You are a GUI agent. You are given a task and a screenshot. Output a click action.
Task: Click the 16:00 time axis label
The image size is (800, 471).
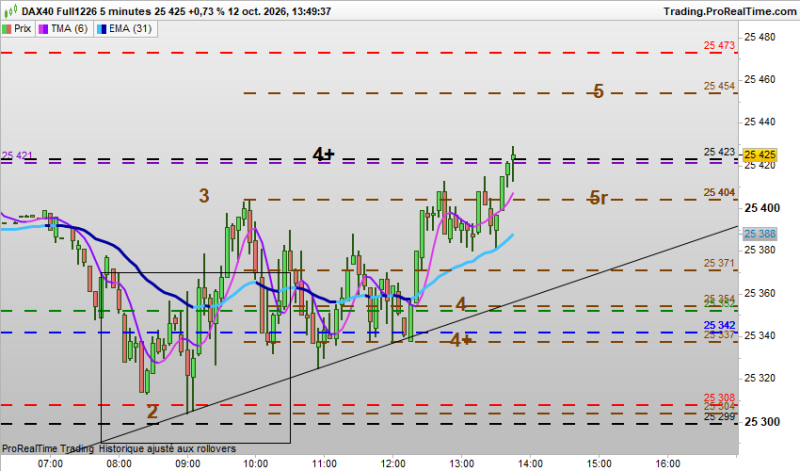tap(667, 463)
